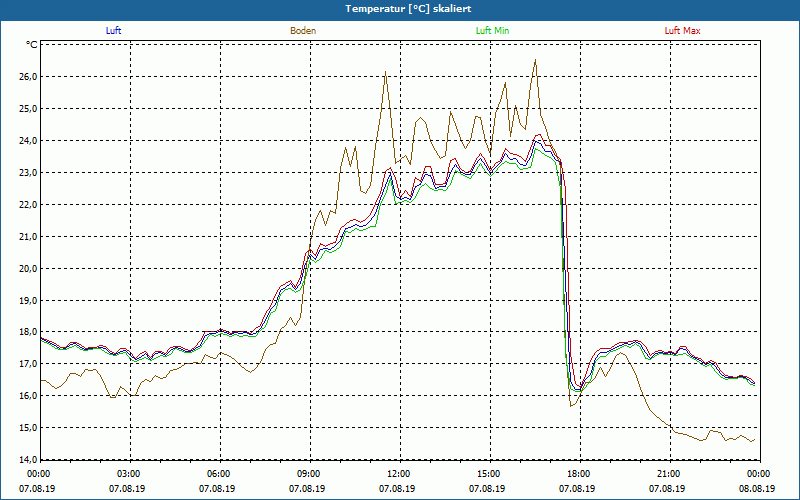
Task: Click the 15:00 time axis label
Action: tap(491, 474)
